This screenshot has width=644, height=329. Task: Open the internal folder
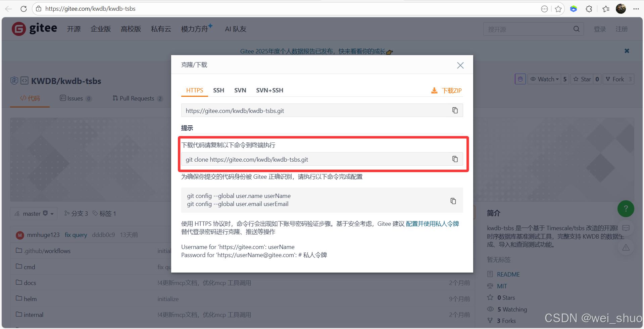[34, 315]
